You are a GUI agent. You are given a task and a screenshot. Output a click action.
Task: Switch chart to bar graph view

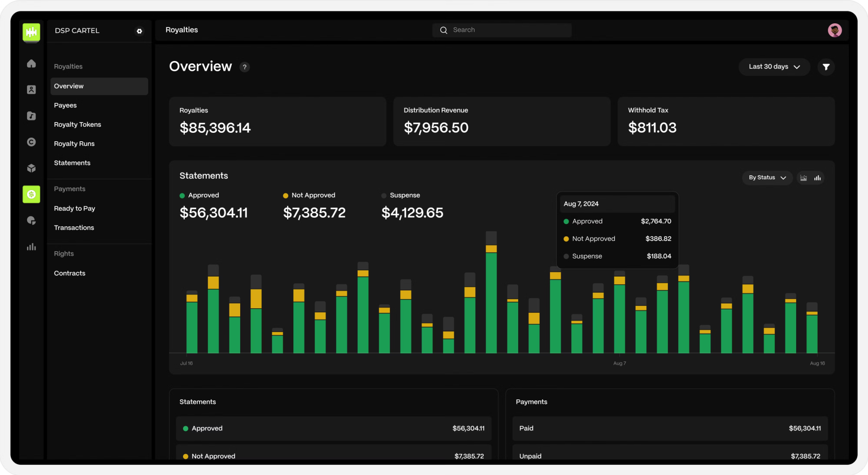tap(817, 178)
